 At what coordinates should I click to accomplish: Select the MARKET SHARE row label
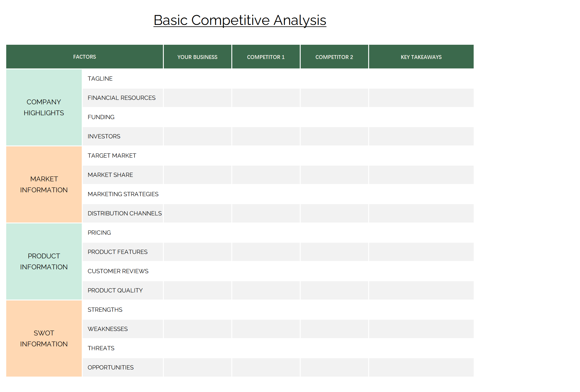click(x=110, y=175)
